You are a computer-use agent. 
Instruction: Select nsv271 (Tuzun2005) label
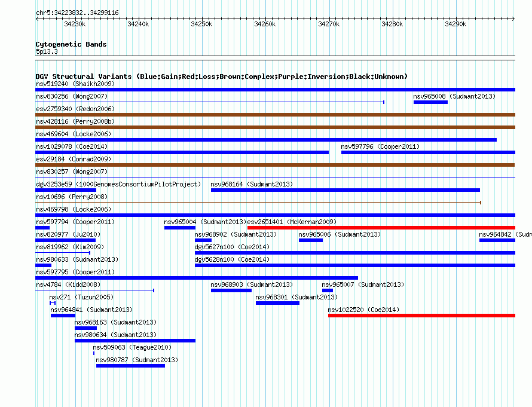(81, 297)
